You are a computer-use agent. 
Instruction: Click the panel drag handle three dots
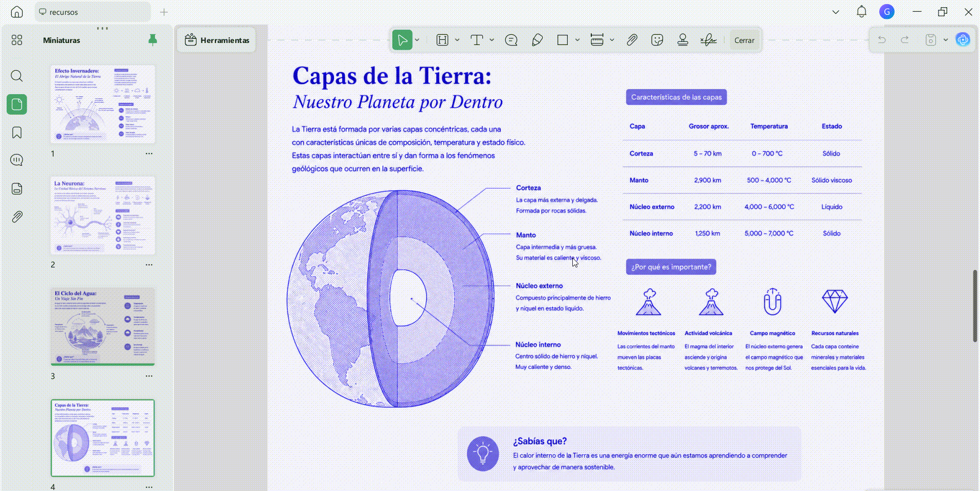(x=102, y=28)
